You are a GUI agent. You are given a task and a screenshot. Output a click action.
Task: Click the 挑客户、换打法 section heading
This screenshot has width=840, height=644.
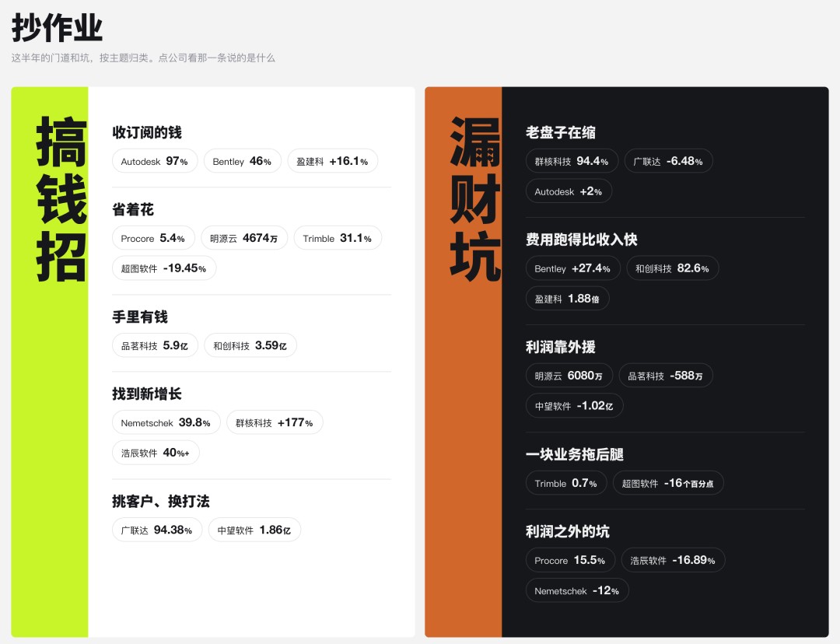tap(161, 501)
